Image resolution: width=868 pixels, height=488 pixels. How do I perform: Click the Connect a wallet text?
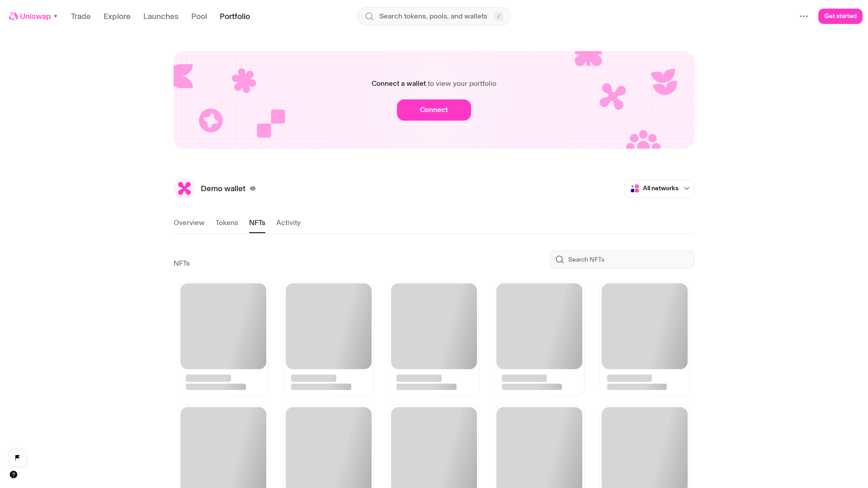[399, 84]
